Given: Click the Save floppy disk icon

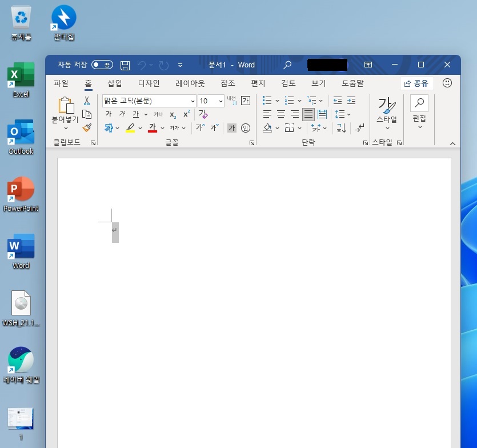Looking at the screenshot, I should (x=125, y=65).
